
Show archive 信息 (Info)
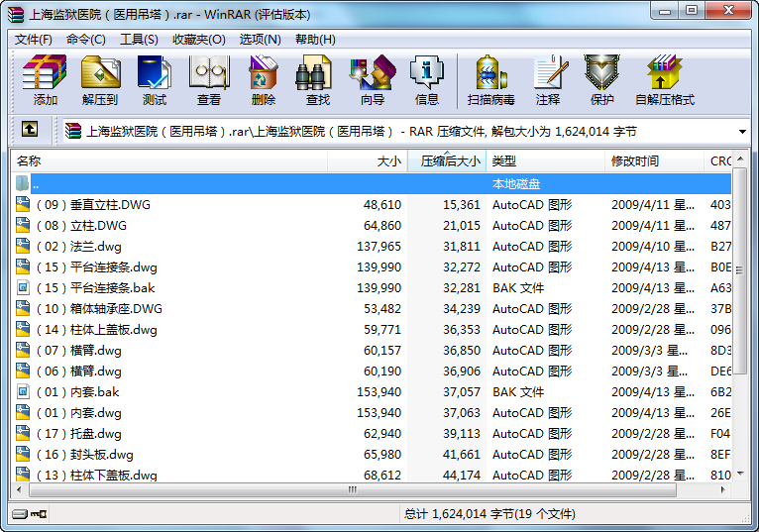pyautogui.click(x=426, y=80)
